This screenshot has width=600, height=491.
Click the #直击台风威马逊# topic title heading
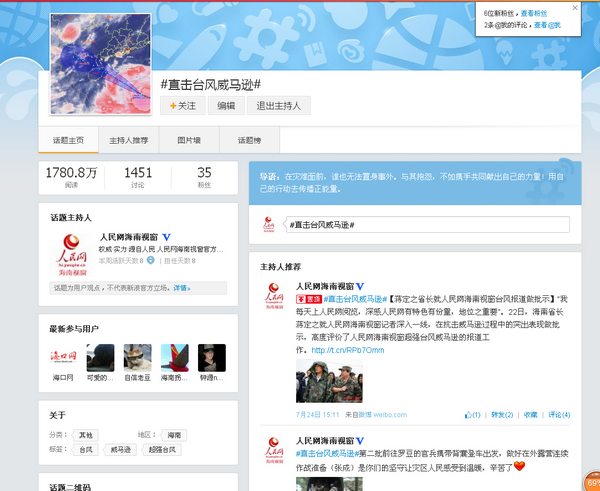tap(210, 85)
